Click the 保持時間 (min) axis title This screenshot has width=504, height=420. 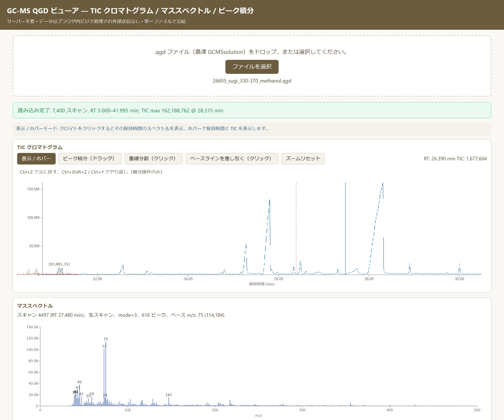tap(262, 284)
